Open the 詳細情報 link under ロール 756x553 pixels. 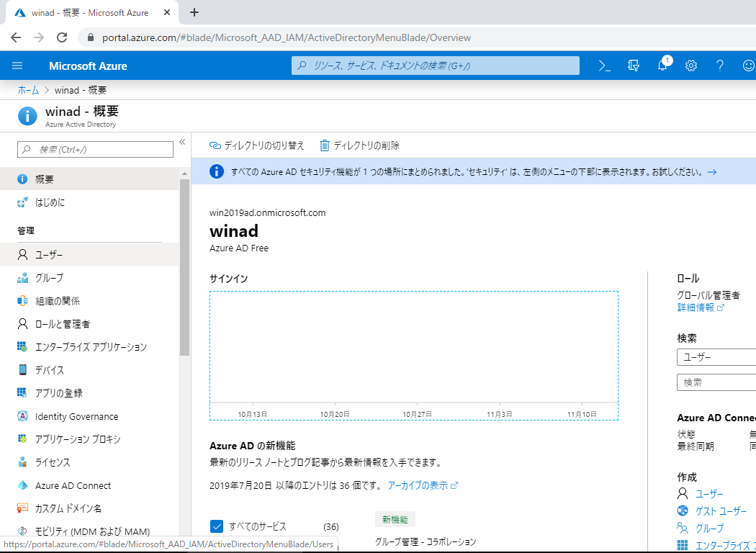coord(701,307)
